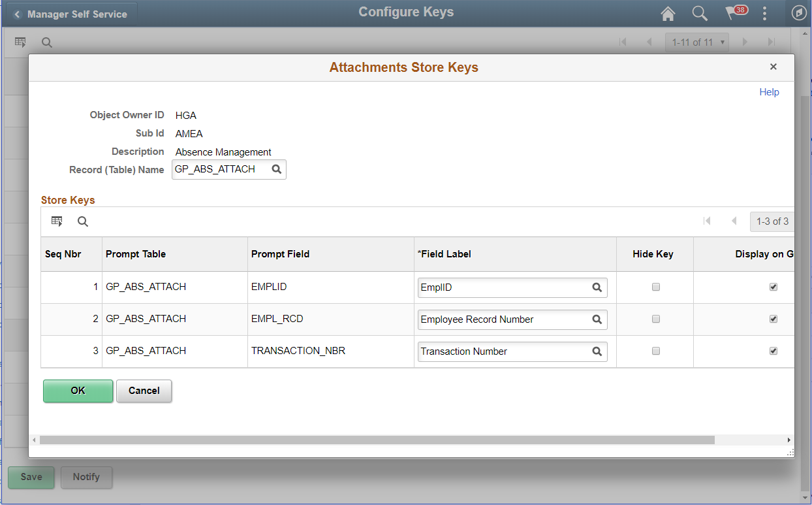This screenshot has width=812, height=505.
Task: Open the Help link
Action: click(769, 92)
